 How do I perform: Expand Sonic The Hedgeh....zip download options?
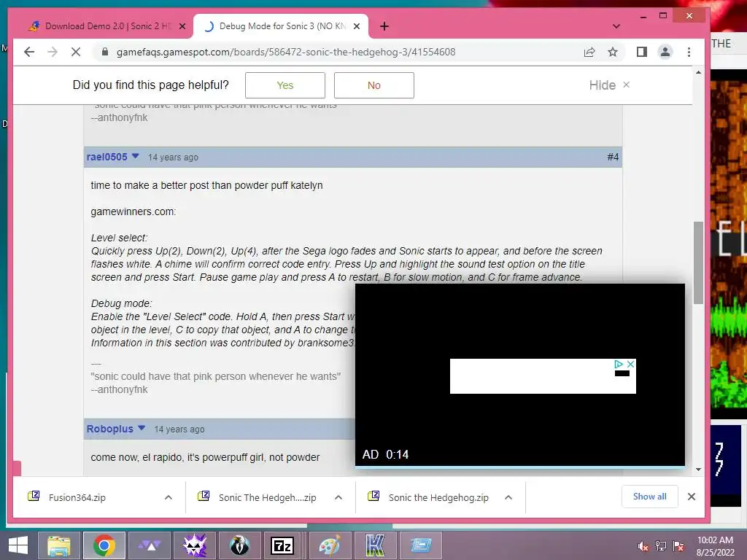click(338, 497)
